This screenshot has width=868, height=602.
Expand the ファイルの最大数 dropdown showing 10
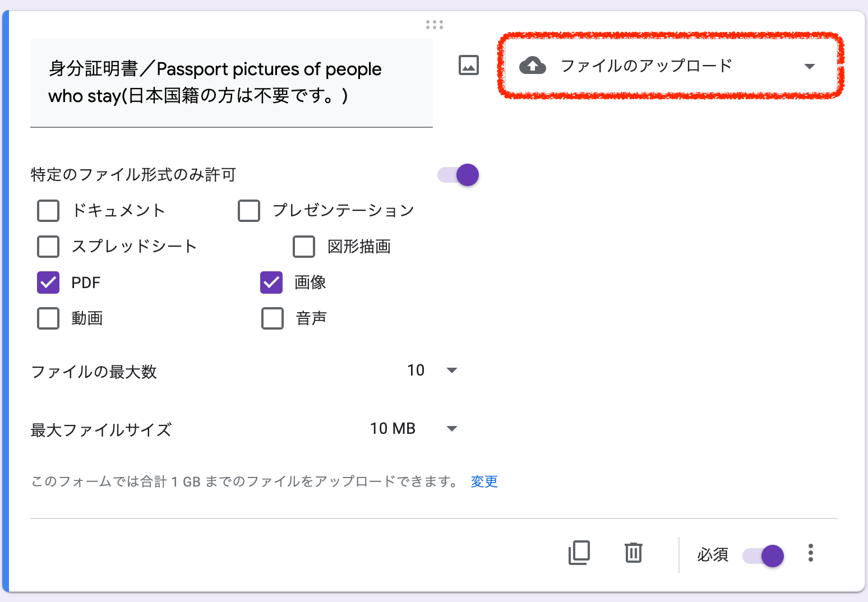pyautogui.click(x=432, y=371)
